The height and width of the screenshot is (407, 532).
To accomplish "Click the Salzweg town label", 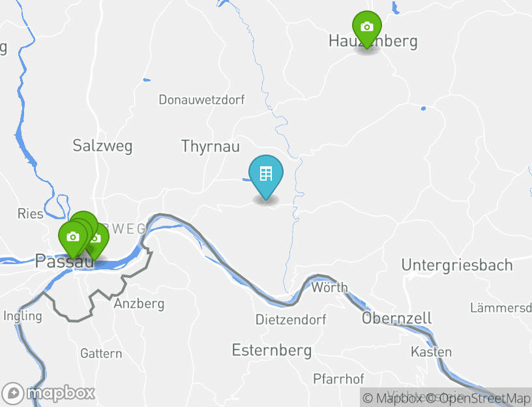I will [102, 146].
